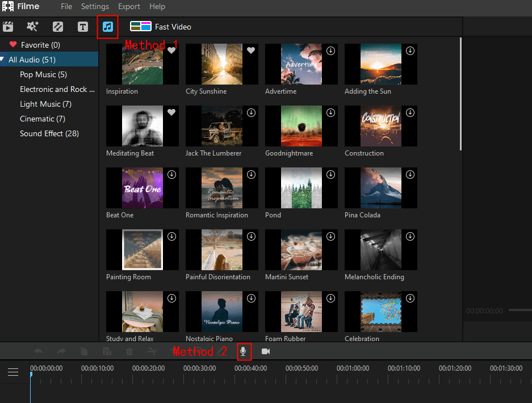Click the "Romantic Inspiration" track name

click(x=217, y=215)
